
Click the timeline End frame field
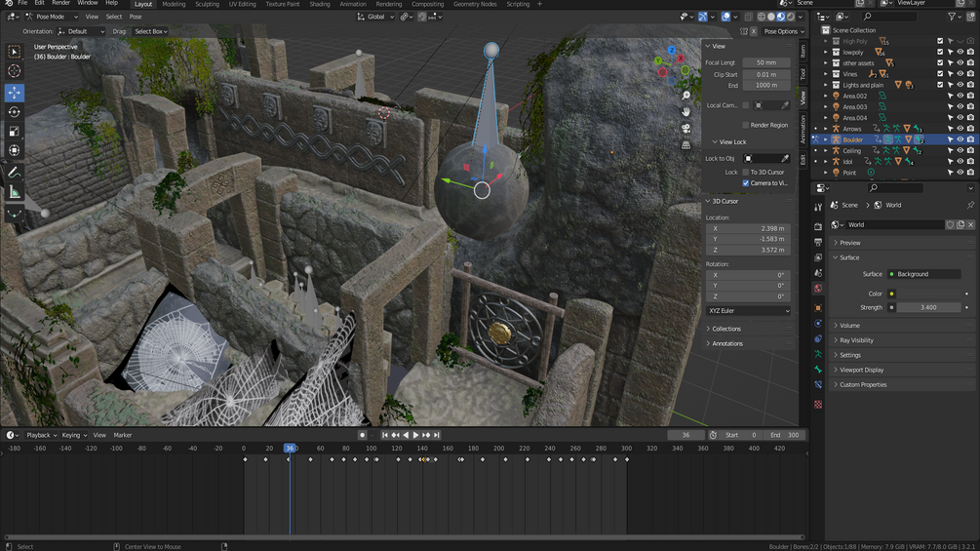pyautogui.click(x=785, y=435)
